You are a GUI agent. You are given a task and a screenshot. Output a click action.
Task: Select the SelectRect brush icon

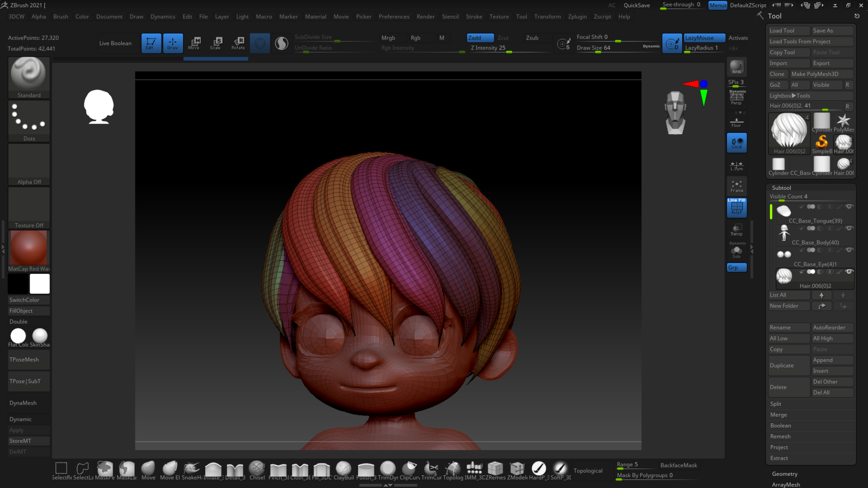pyautogui.click(x=61, y=470)
